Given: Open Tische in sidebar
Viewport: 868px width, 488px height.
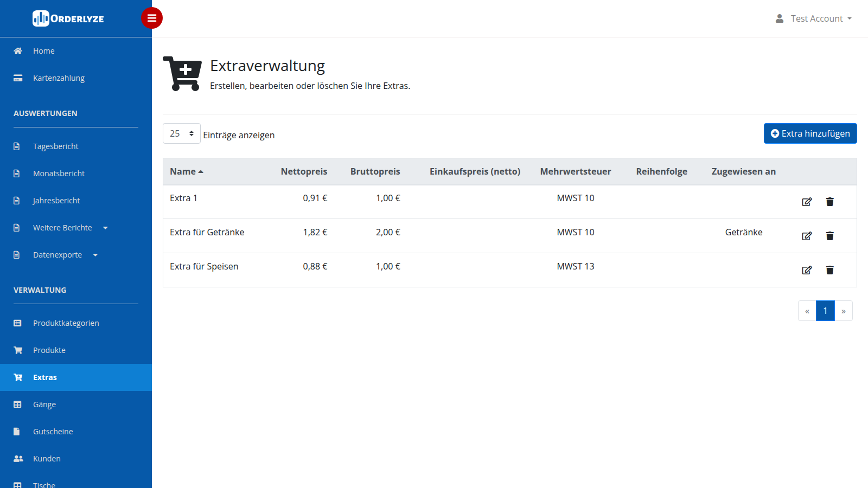Looking at the screenshot, I should point(76,481).
